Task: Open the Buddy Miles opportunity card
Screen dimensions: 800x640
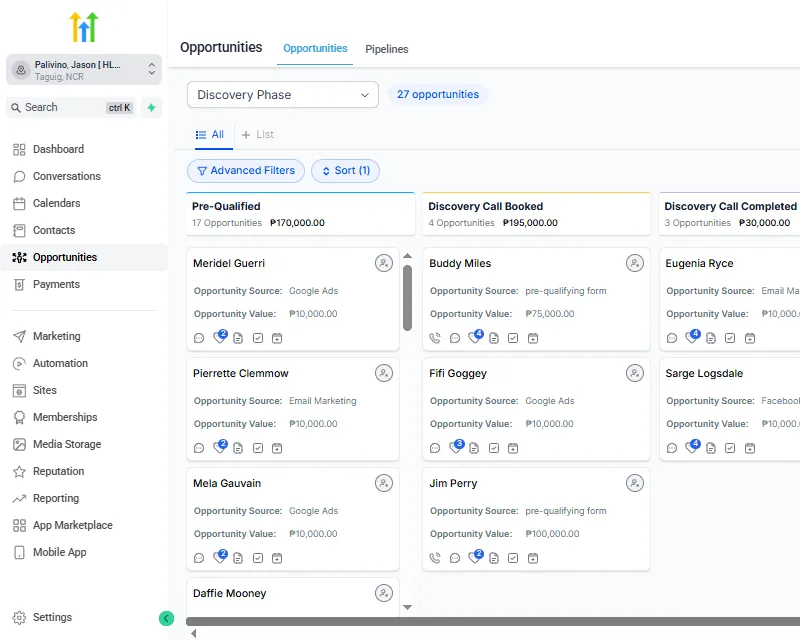Action: click(x=536, y=300)
